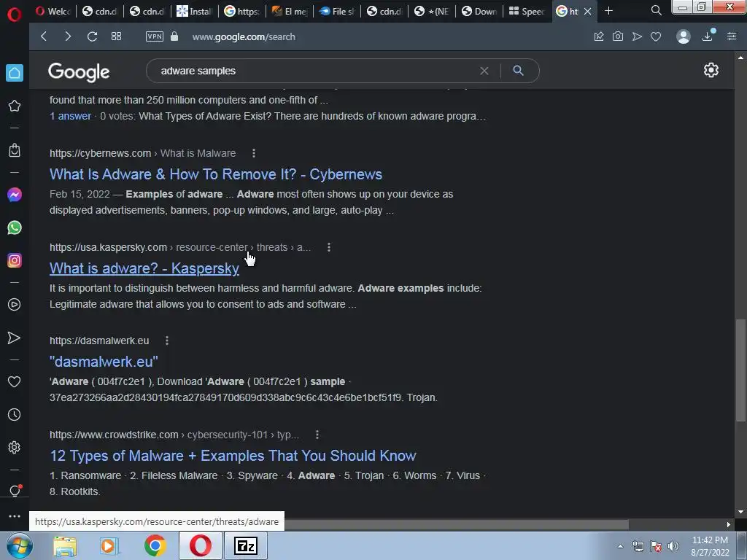Open the Opera main menu logo

15,15
